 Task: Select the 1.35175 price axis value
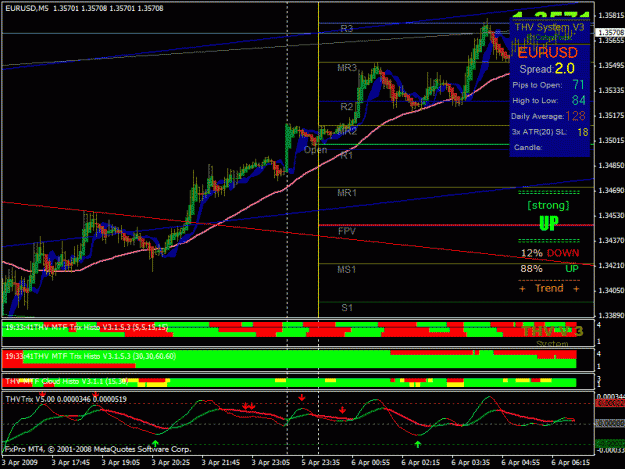[x=611, y=116]
